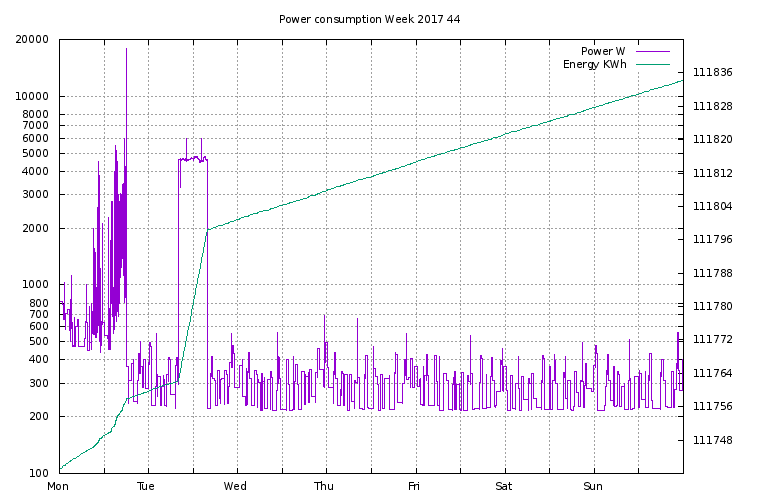This screenshot has width=768, height=500.
Task: Click the 111836 right axis label
Action: (x=713, y=72)
